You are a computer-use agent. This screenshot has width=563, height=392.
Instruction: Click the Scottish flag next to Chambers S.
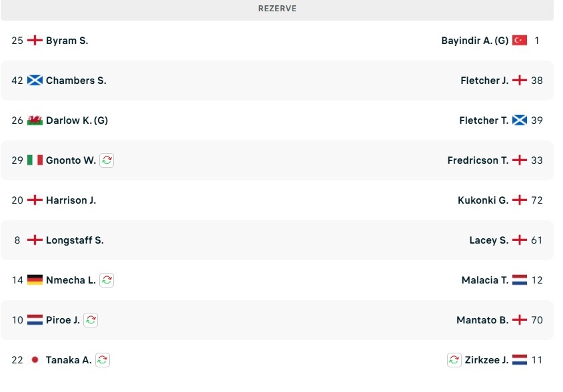tap(35, 81)
